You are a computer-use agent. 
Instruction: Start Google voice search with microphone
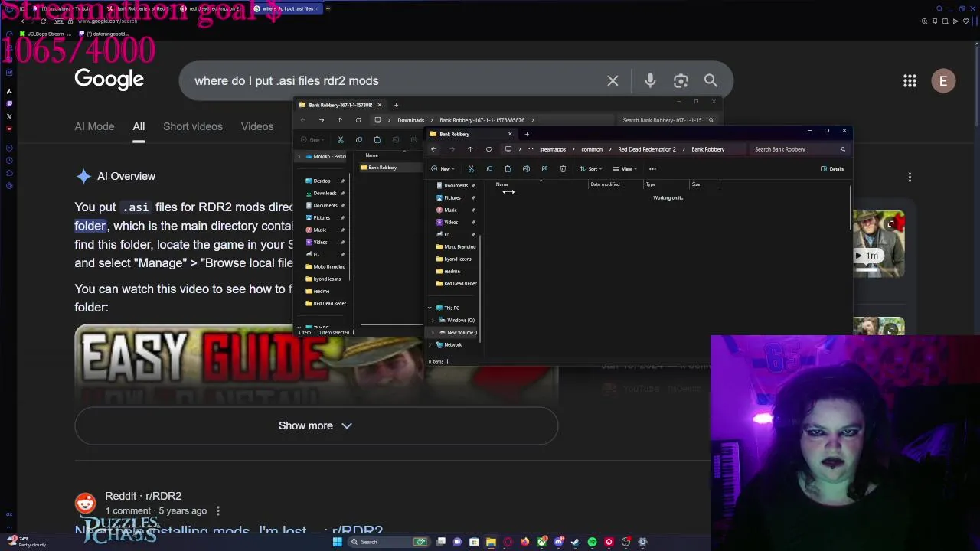point(650,80)
